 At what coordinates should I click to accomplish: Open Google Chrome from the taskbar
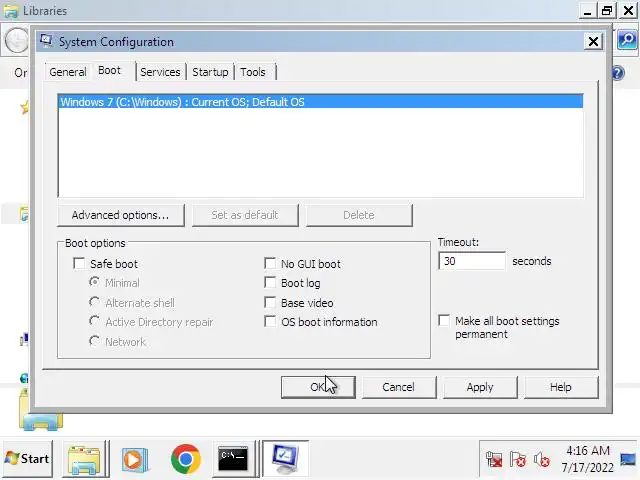(x=186, y=459)
